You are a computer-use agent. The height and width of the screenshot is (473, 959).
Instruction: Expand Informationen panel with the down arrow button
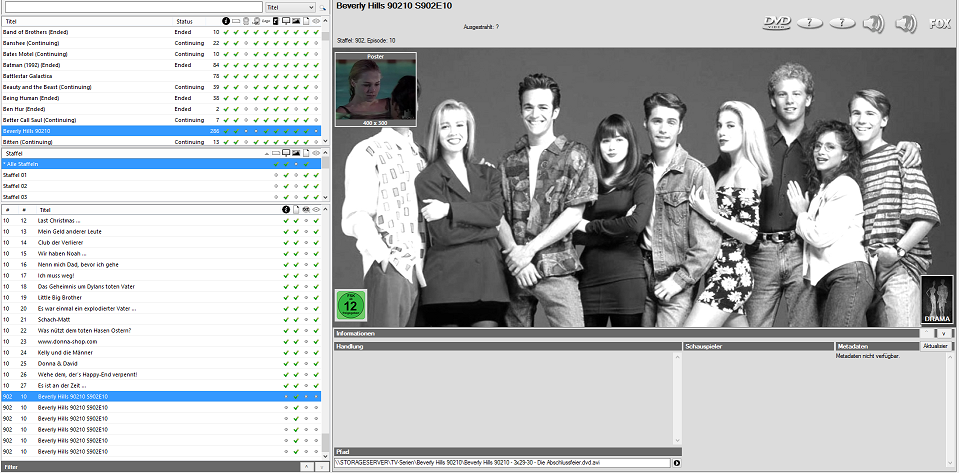tap(943, 333)
